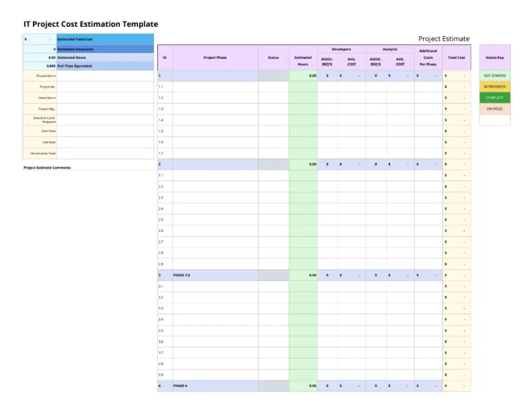Viewport: 532px width, 412px height.
Task: Click the NOT STARTED status swatch
Action: (494, 75)
